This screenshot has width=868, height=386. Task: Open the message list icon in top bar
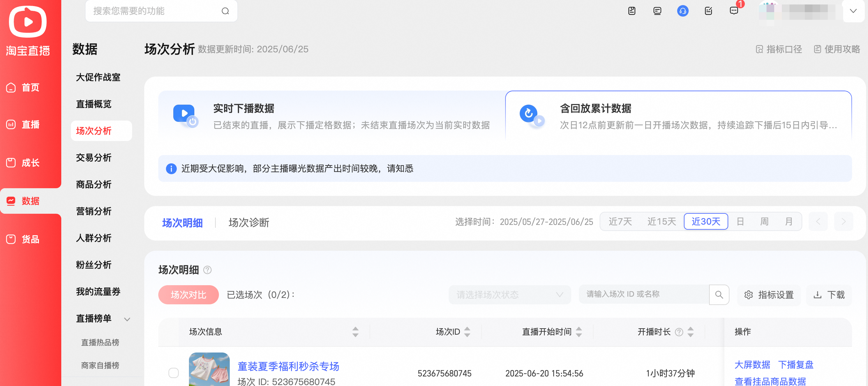pyautogui.click(x=657, y=11)
